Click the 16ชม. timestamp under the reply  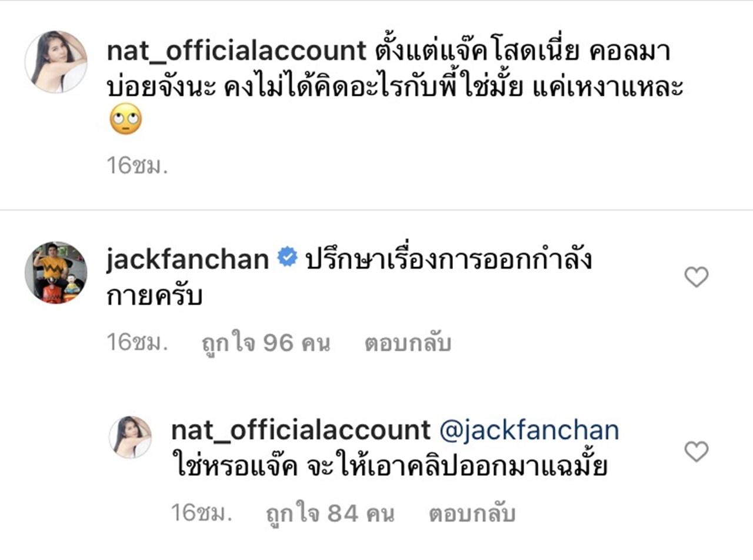coord(202,514)
